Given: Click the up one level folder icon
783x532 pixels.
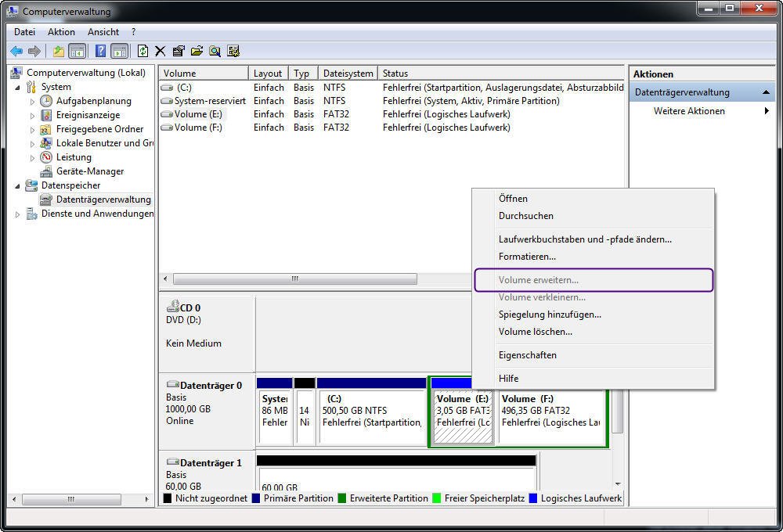Looking at the screenshot, I should [x=59, y=51].
